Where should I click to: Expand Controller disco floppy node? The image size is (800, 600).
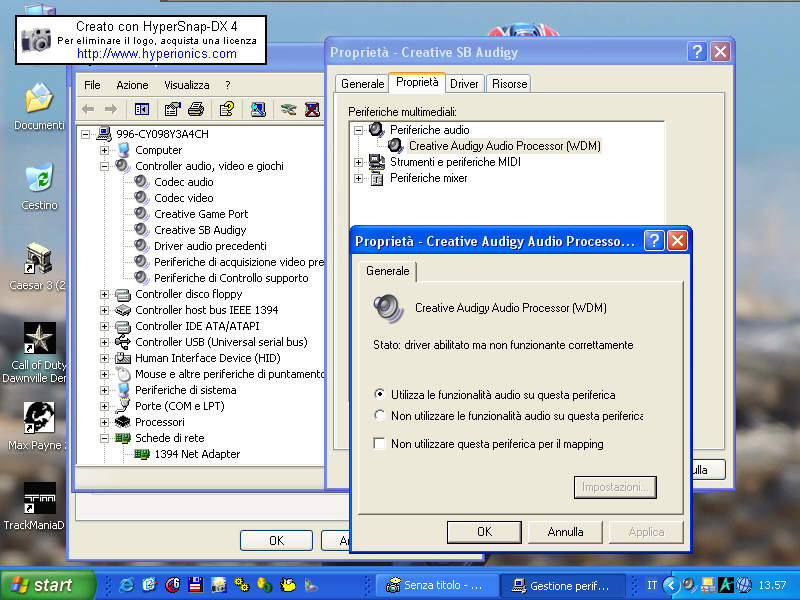tap(104, 294)
